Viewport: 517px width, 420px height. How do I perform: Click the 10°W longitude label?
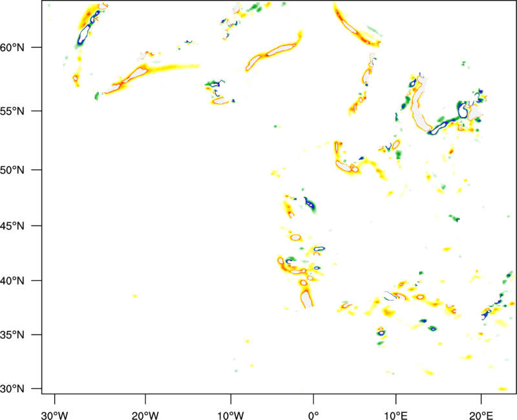pyautogui.click(x=231, y=415)
